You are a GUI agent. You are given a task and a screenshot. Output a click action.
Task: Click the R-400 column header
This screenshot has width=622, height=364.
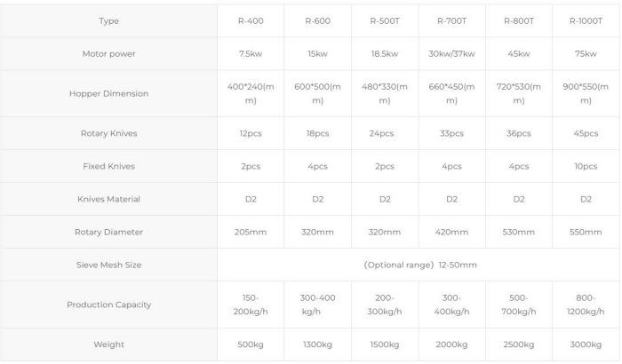pos(251,20)
